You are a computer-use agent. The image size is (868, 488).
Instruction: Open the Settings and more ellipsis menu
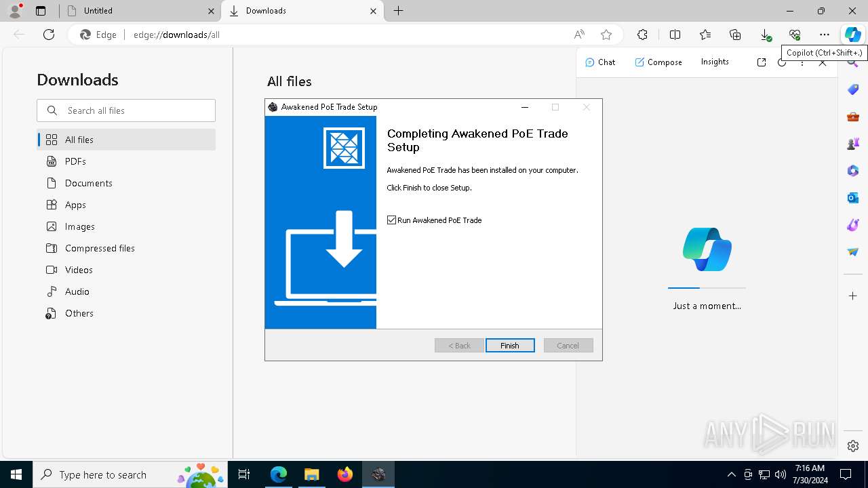pyautogui.click(x=825, y=35)
